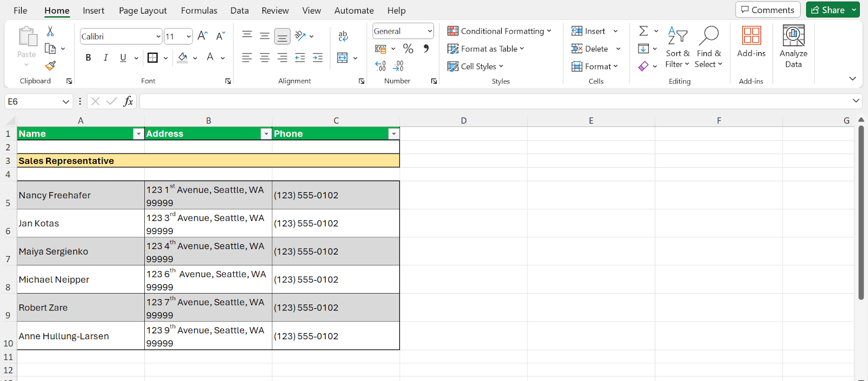Click the Increase Font Size icon
The image size is (868, 381).
click(202, 36)
